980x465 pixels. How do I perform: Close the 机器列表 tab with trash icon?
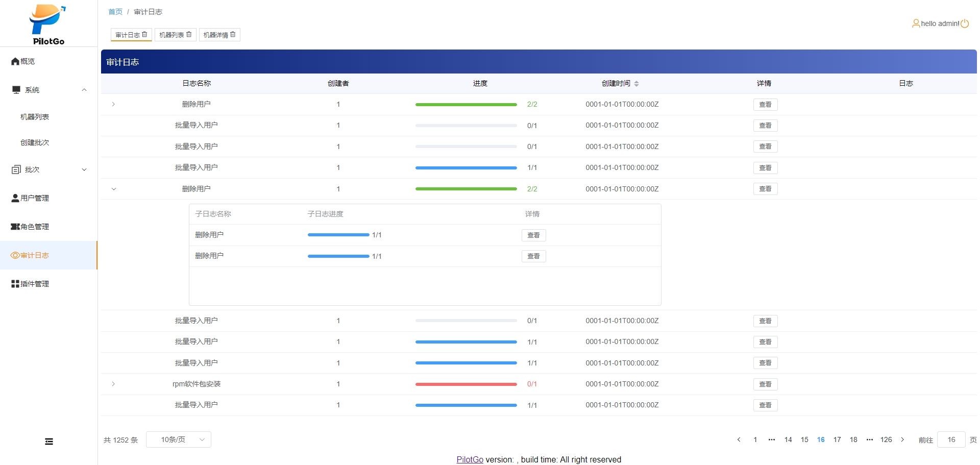(x=189, y=34)
